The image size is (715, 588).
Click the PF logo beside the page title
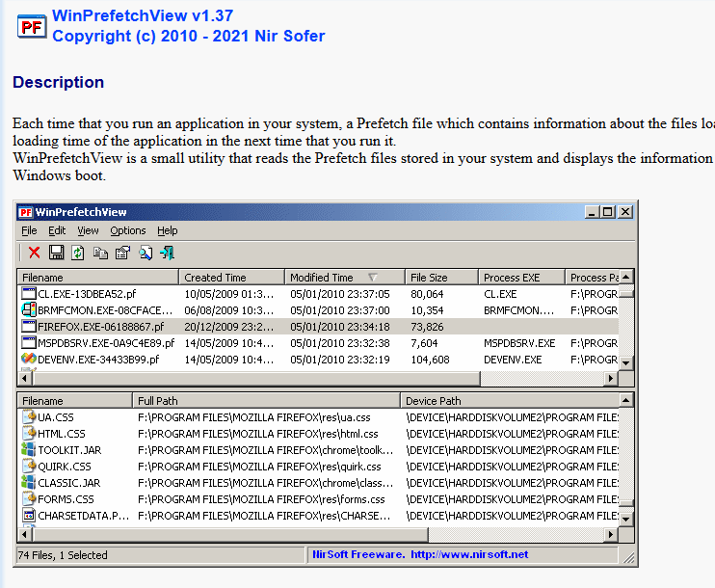click(32, 27)
